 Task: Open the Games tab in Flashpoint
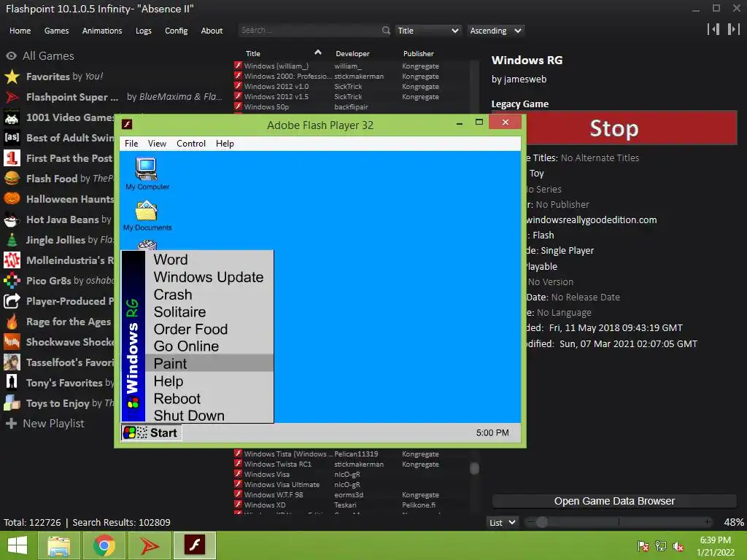point(56,31)
